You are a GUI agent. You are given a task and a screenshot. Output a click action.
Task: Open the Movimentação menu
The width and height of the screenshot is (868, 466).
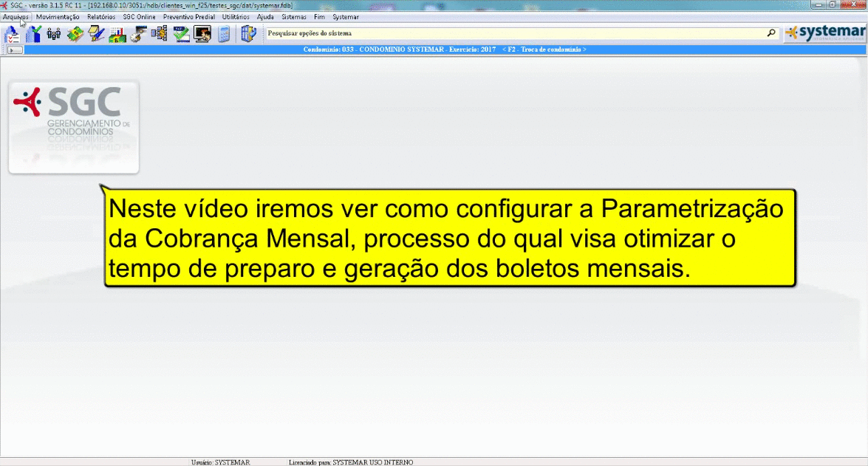tap(58, 16)
